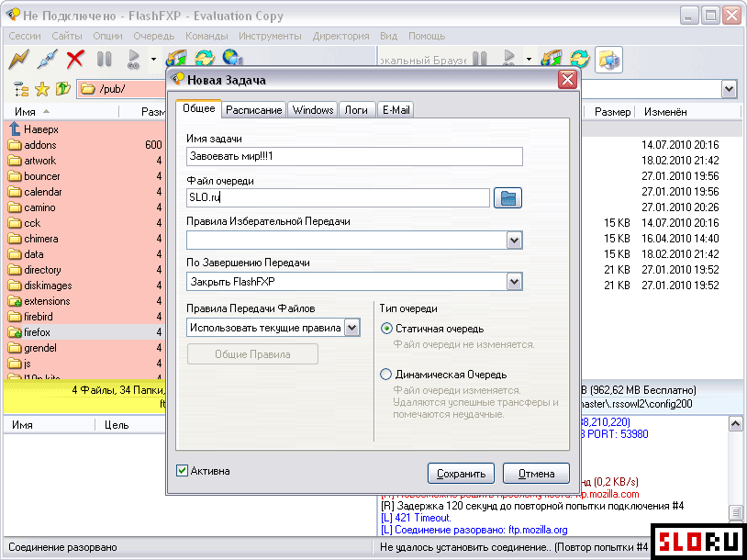This screenshot has height=560, width=747.
Task: Switch to the E-Mail tab
Action: tap(396, 110)
